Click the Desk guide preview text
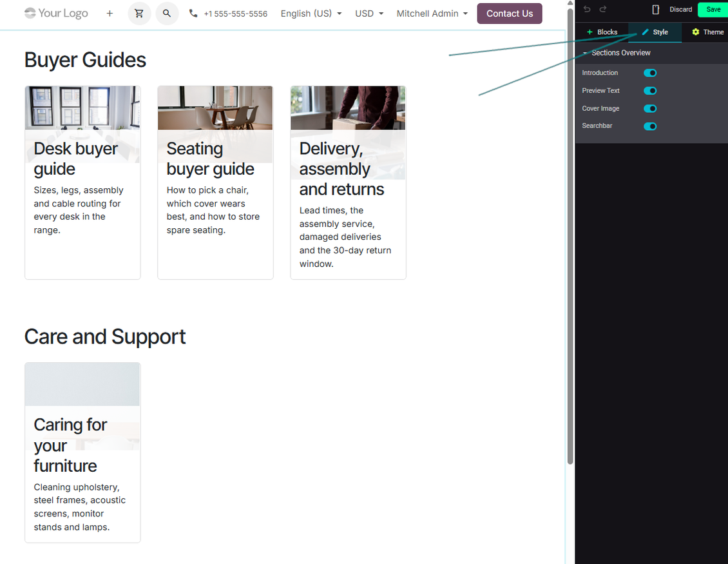 79,210
